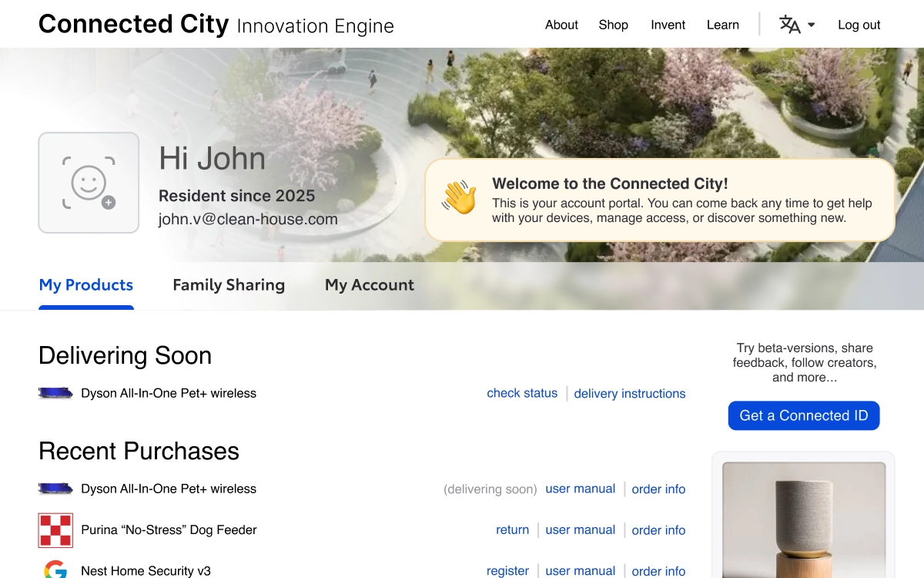View order info for Nest Home Security

click(659, 571)
